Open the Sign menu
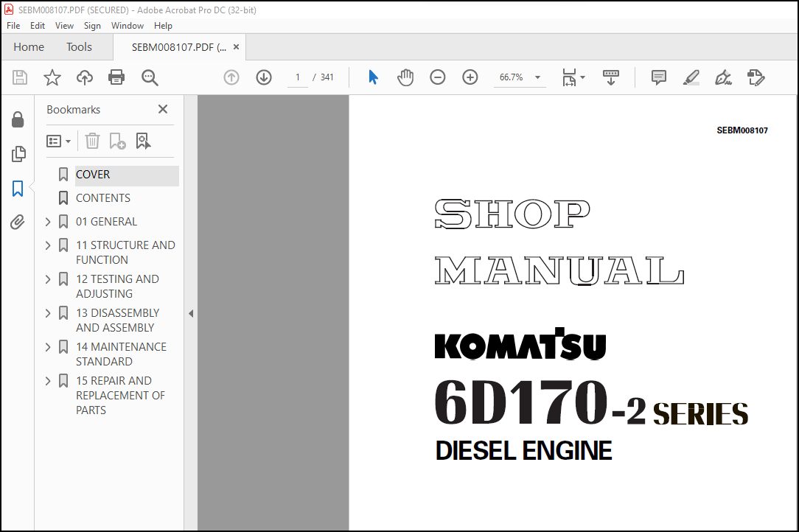Viewport: 799px width, 532px height. pyautogui.click(x=92, y=26)
